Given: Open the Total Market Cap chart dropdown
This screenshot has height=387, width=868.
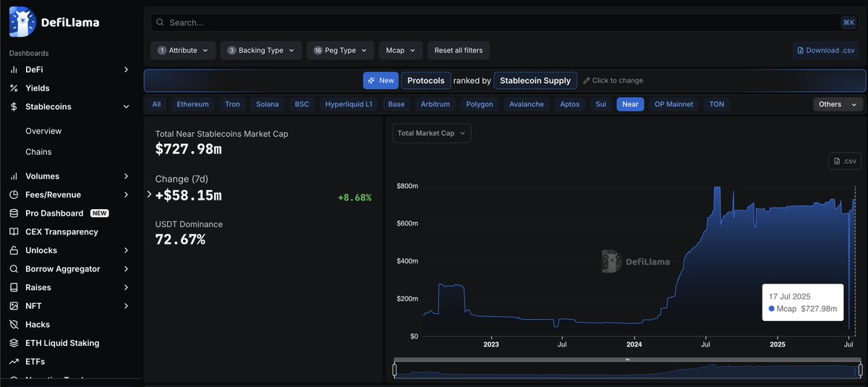Looking at the screenshot, I should coord(432,133).
